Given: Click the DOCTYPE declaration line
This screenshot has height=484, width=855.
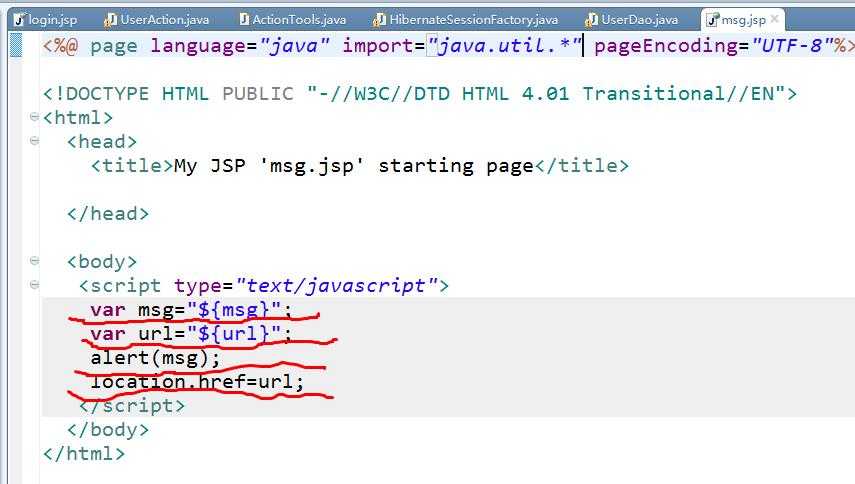Looking at the screenshot, I should click(420, 94).
